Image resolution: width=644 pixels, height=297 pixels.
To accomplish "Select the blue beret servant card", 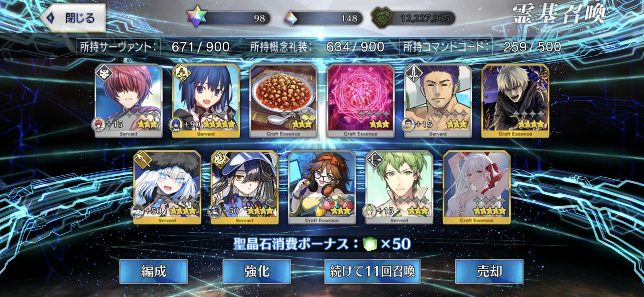I will (x=245, y=187).
